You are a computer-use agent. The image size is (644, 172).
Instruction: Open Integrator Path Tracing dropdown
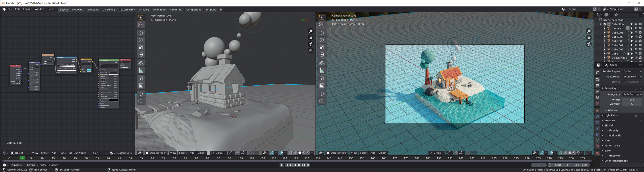point(633,95)
